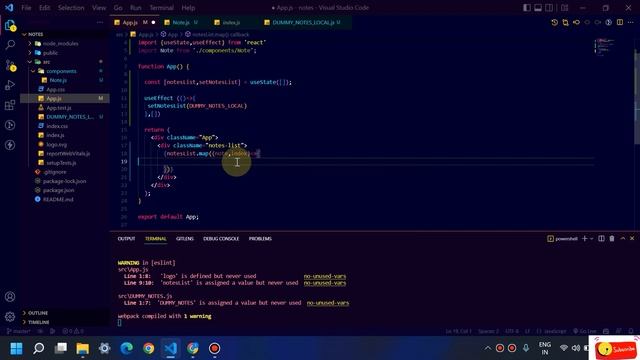
Task: Open README.md in the explorer tree
Action: (65, 199)
